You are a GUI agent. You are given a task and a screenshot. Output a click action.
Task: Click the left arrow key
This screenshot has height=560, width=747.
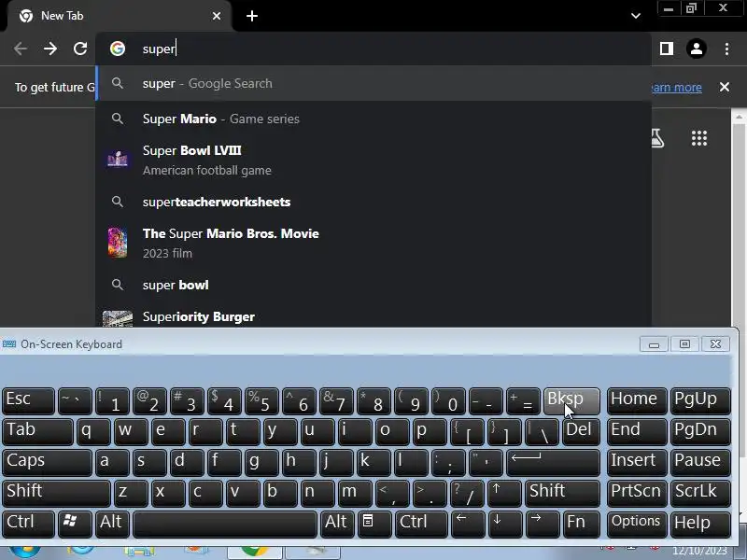pyautogui.click(x=468, y=525)
